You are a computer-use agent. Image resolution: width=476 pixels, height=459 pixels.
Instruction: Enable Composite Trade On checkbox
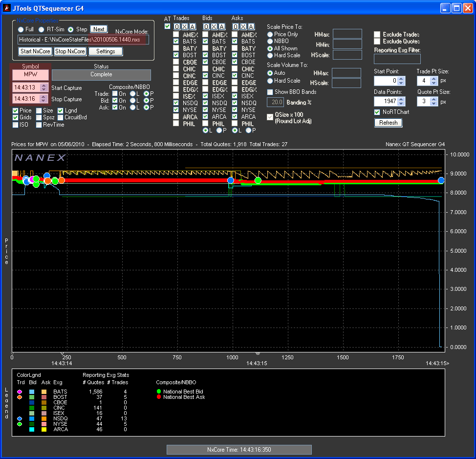(115, 93)
